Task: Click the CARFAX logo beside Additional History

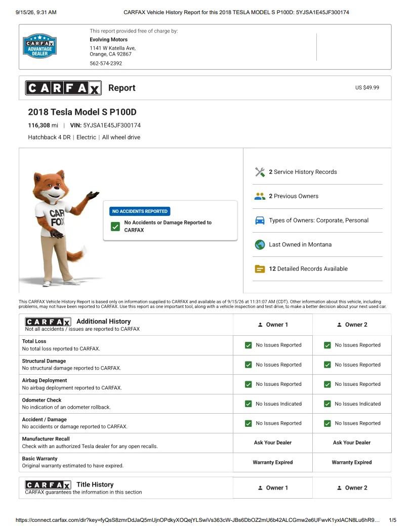Action: tap(48, 322)
